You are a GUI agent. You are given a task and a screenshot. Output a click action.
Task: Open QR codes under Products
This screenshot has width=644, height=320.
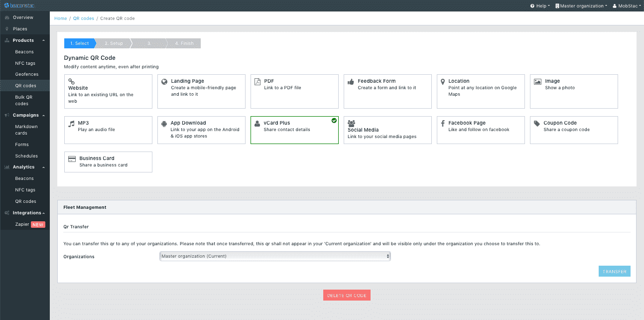click(x=25, y=86)
